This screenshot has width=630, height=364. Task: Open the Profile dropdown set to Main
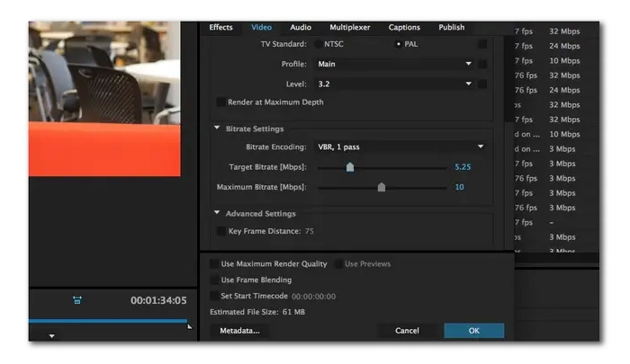(x=394, y=65)
